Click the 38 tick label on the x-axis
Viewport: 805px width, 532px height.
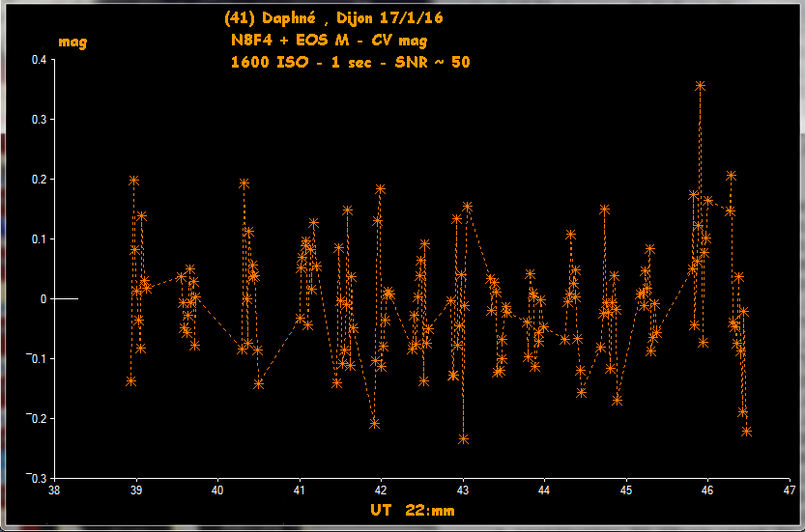point(55,490)
